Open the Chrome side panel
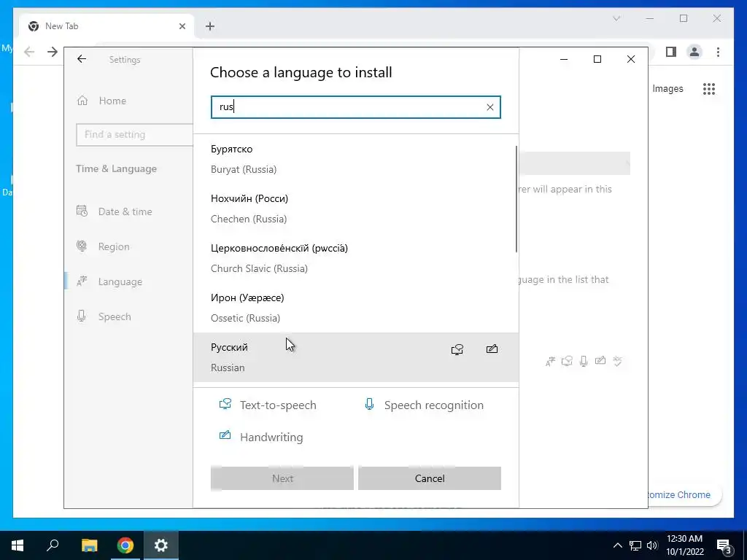Viewport: 747px width, 560px height. click(671, 52)
